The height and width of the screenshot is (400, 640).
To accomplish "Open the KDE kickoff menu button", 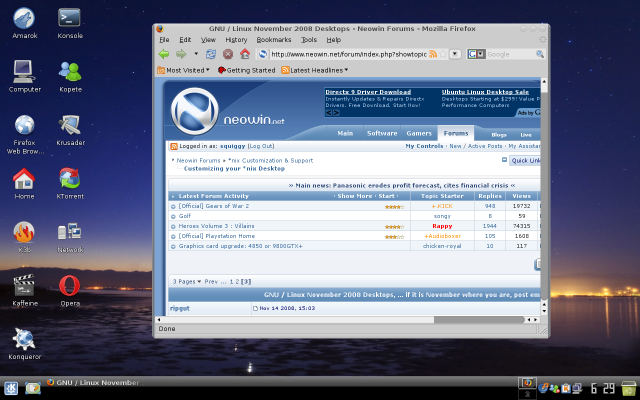I will click(11, 388).
